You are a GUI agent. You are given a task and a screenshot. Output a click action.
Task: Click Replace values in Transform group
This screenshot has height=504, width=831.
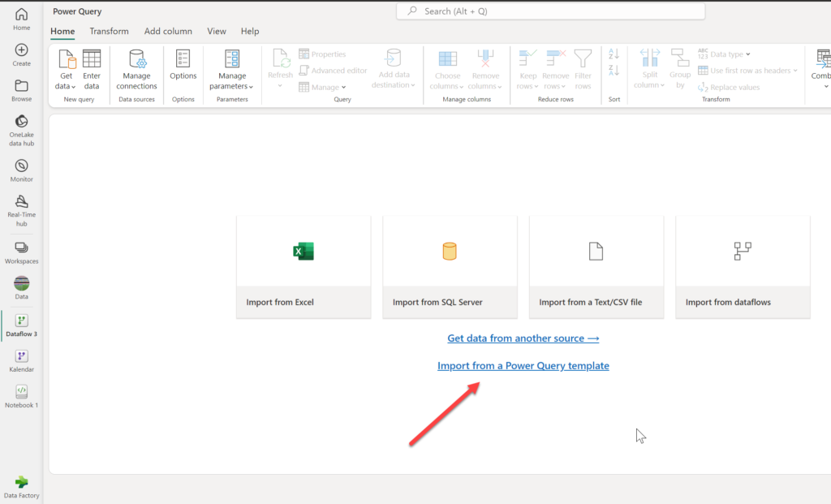pyautogui.click(x=729, y=88)
